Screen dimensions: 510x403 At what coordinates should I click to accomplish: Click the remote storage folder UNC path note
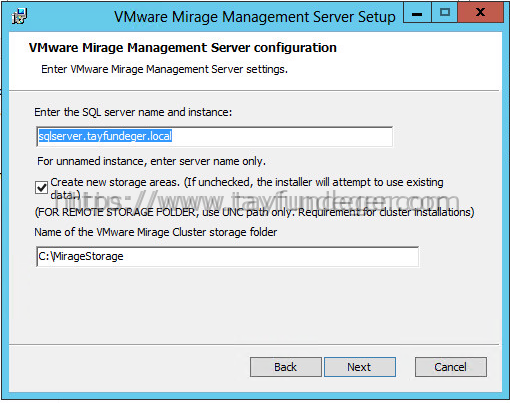[254, 212]
